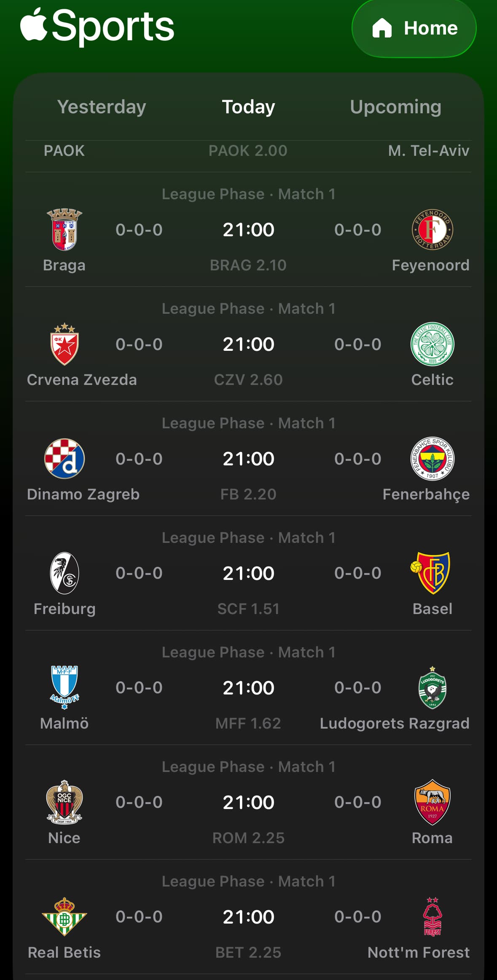Screen dimensions: 497x980
Task: Tap the Braga club crest
Action: point(64,230)
